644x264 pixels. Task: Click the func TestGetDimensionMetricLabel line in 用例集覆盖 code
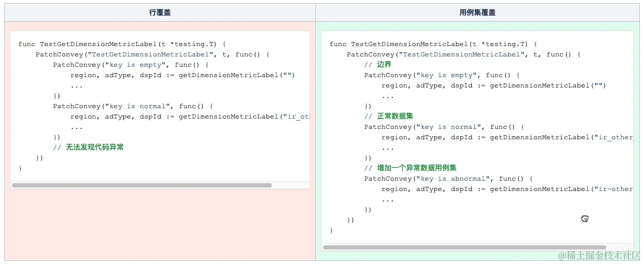pos(433,44)
